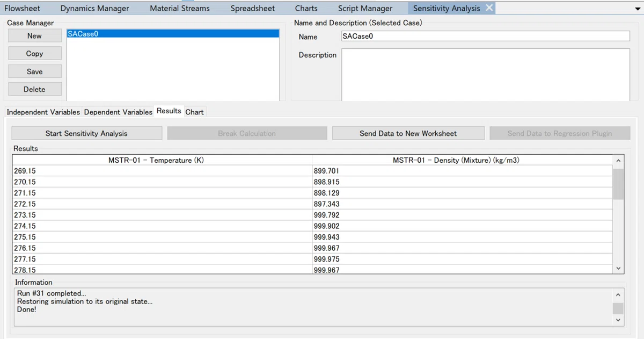The width and height of the screenshot is (644, 339).
Task: Click into the Description text box
Action: point(486,75)
